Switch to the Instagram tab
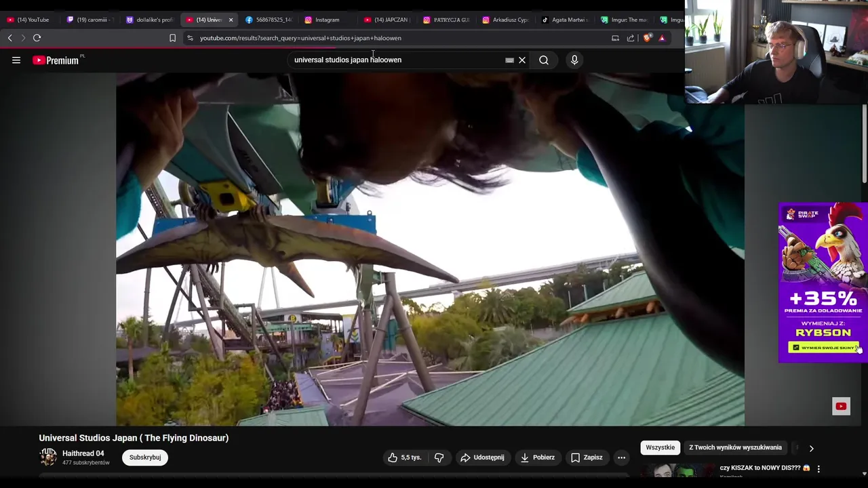This screenshot has height=488, width=868. click(x=328, y=20)
